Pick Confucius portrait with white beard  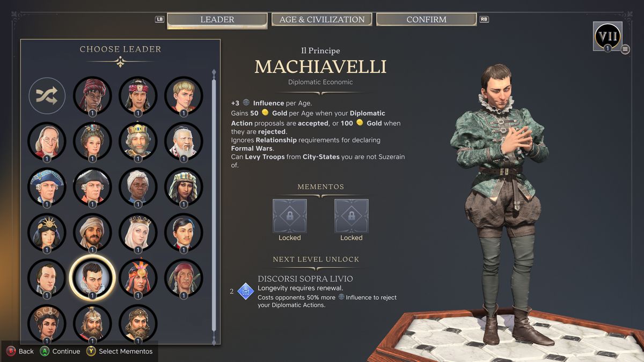[184, 141]
